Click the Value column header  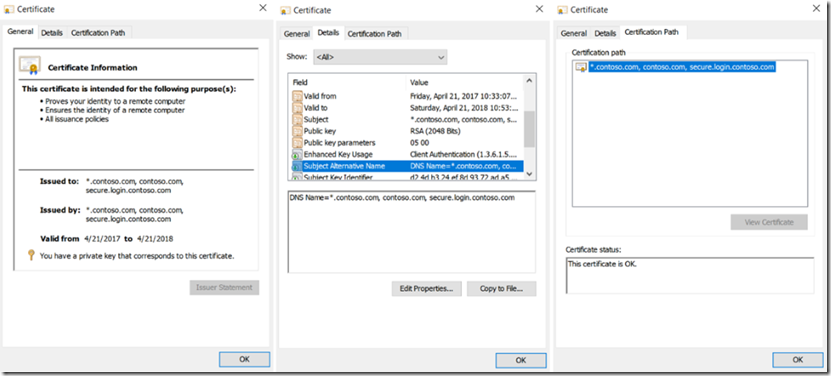(465, 82)
